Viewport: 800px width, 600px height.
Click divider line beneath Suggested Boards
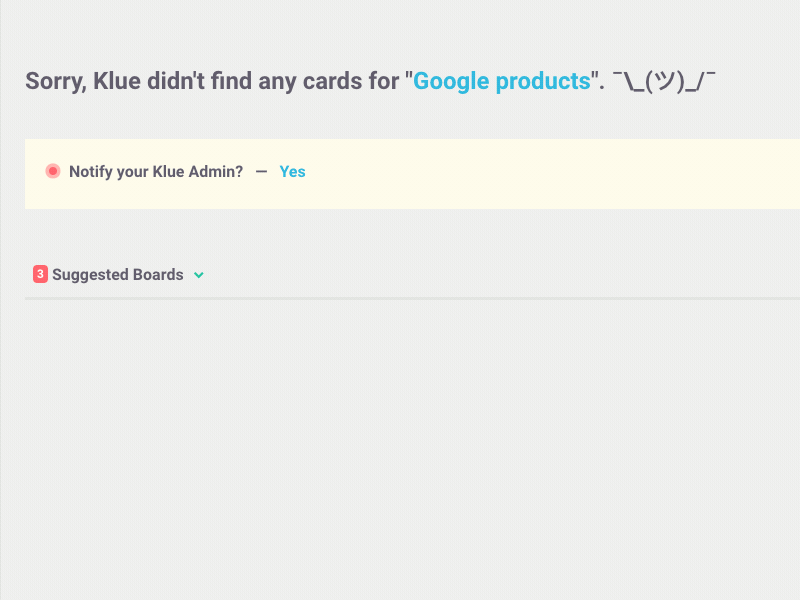[x=412, y=298]
